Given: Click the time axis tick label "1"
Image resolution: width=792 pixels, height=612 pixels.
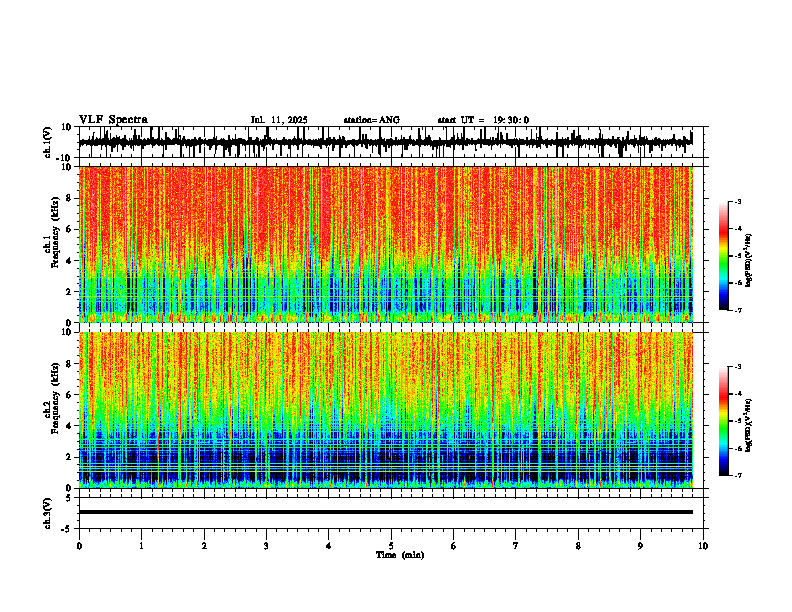Looking at the screenshot, I should tap(141, 546).
